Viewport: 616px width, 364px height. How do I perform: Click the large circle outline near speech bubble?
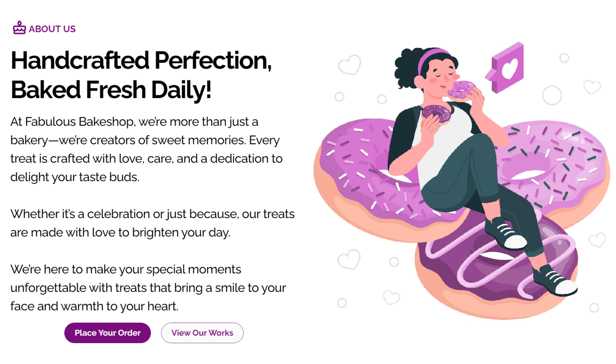[552, 95]
